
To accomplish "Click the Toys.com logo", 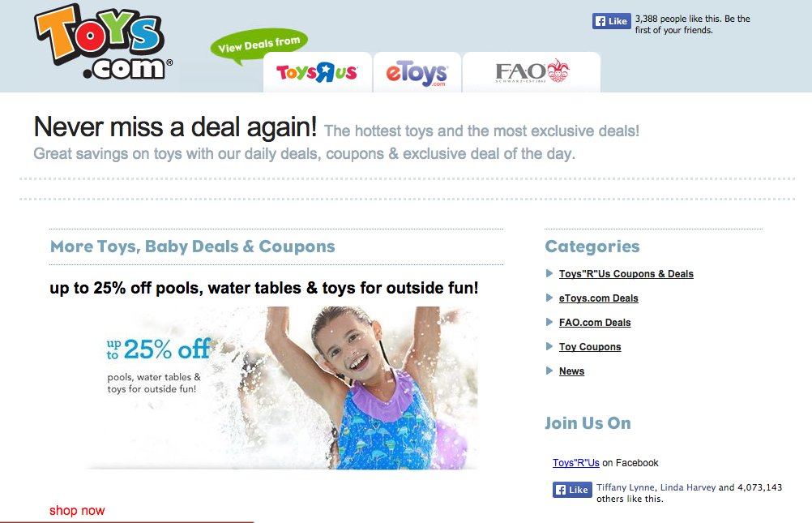I will pos(103,42).
